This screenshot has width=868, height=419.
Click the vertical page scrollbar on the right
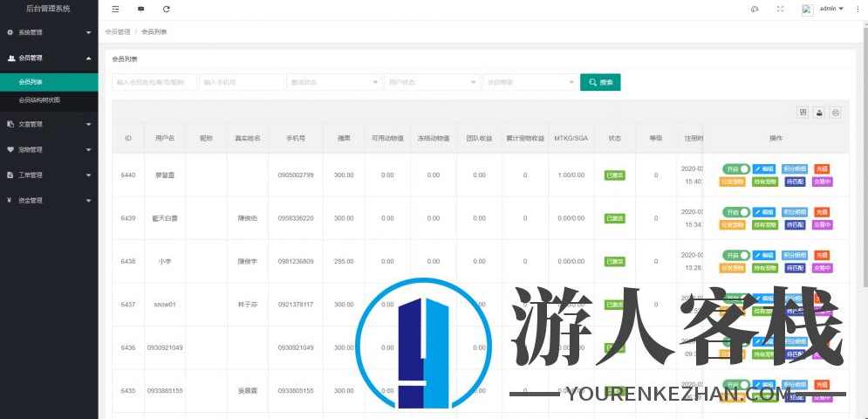(864, 155)
